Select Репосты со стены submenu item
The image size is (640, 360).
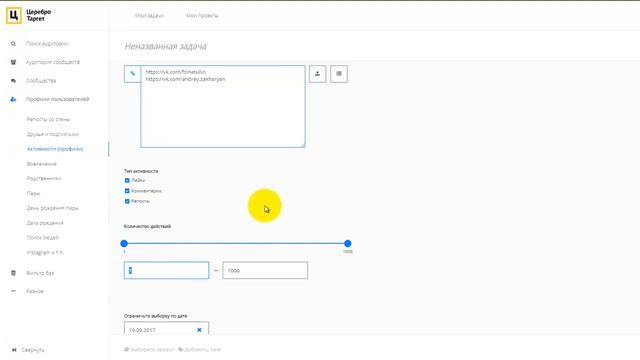pos(48,119)
